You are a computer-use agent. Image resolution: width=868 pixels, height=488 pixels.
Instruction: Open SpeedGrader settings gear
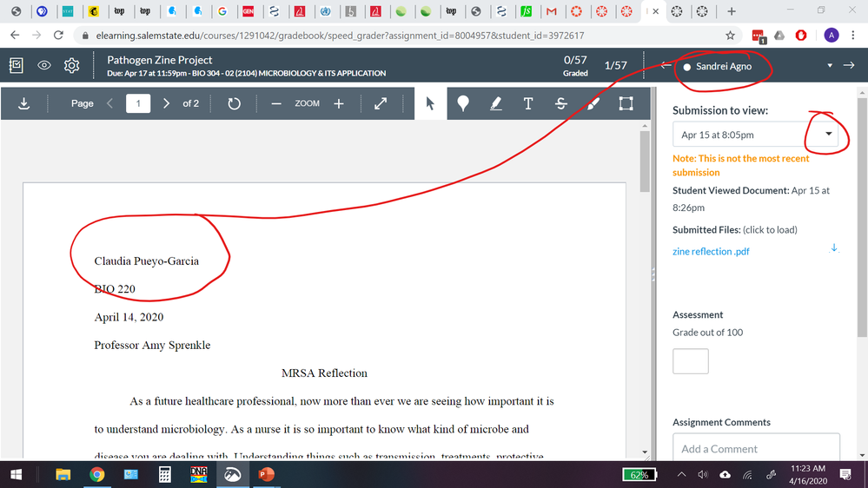(x=72, y=66)
